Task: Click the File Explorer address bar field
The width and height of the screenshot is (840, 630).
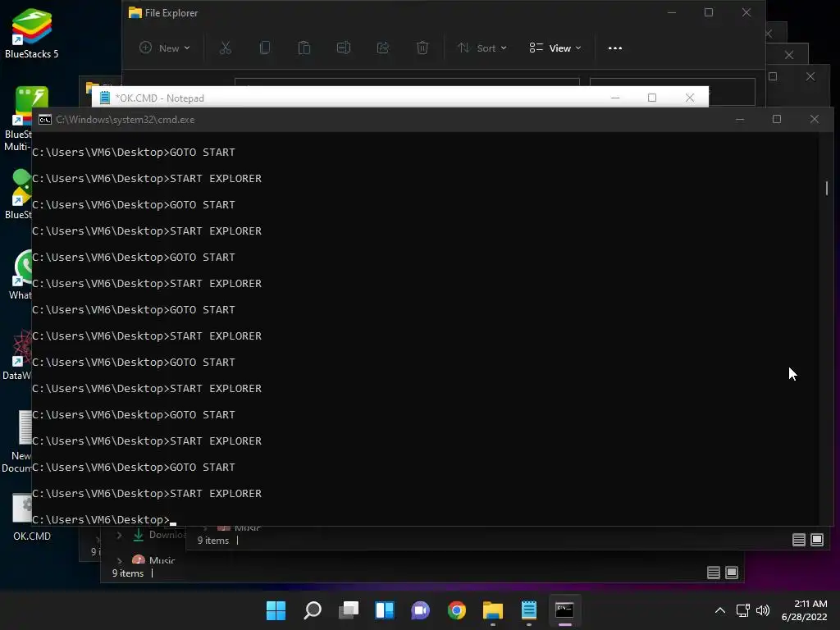Action: point(407,82)
